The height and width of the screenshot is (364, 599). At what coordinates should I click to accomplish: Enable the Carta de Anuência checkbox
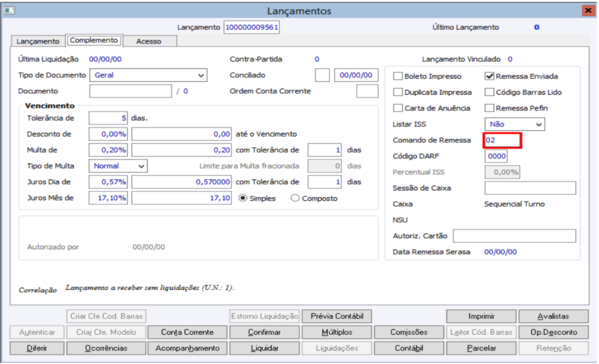click(x=398, y=108)
